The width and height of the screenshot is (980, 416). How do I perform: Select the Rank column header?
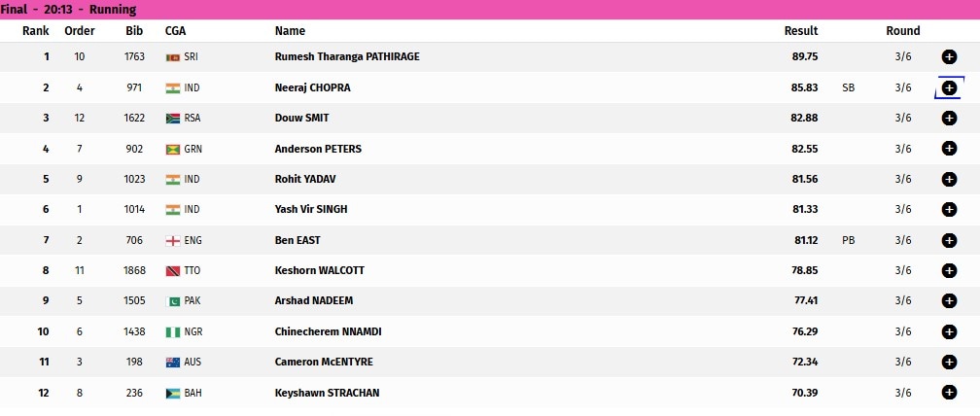point(36,30)
